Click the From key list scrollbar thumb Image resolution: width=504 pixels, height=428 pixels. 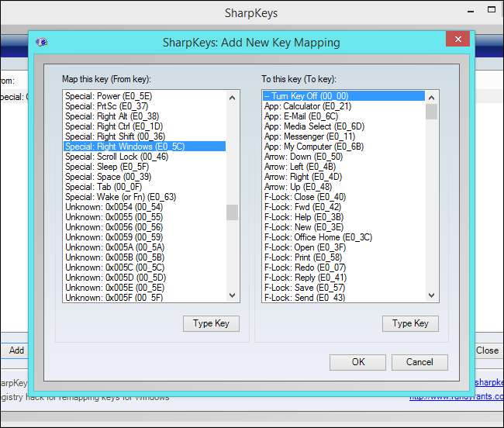(233, 212)
